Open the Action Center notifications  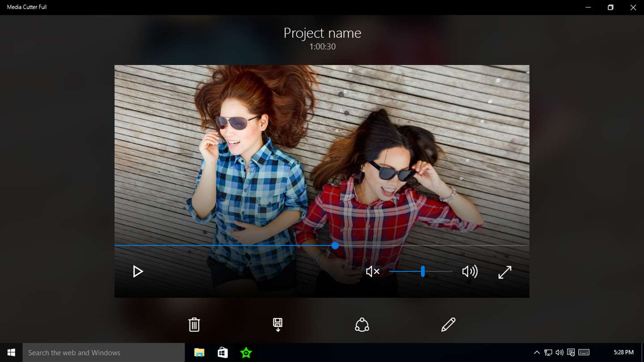(571, 353)
